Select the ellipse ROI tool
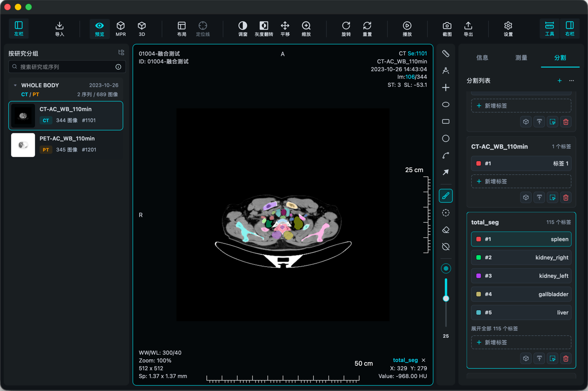Image resolution: width=588 pixels, height=391 pixels. coord(446,105)
